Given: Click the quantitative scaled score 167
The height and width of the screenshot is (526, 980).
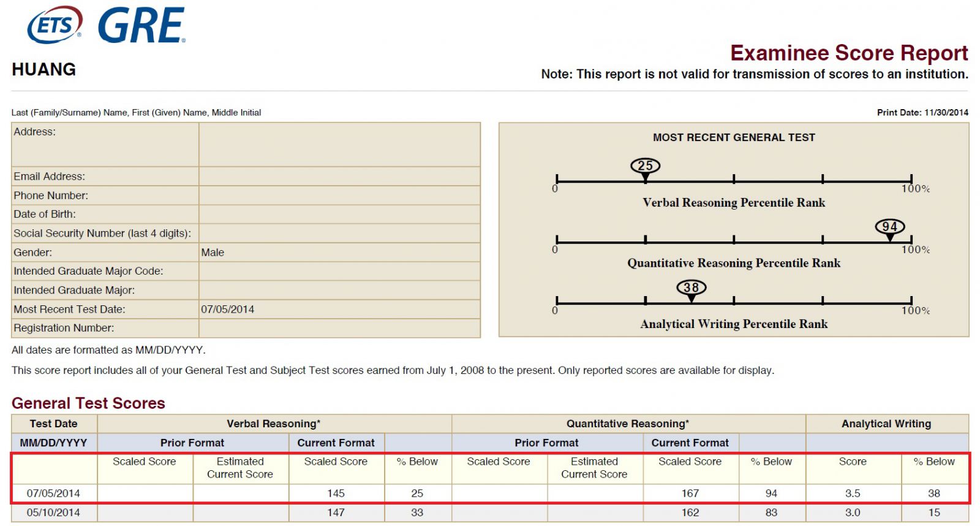Looking at the screenshot, I should tap(690, 494).
